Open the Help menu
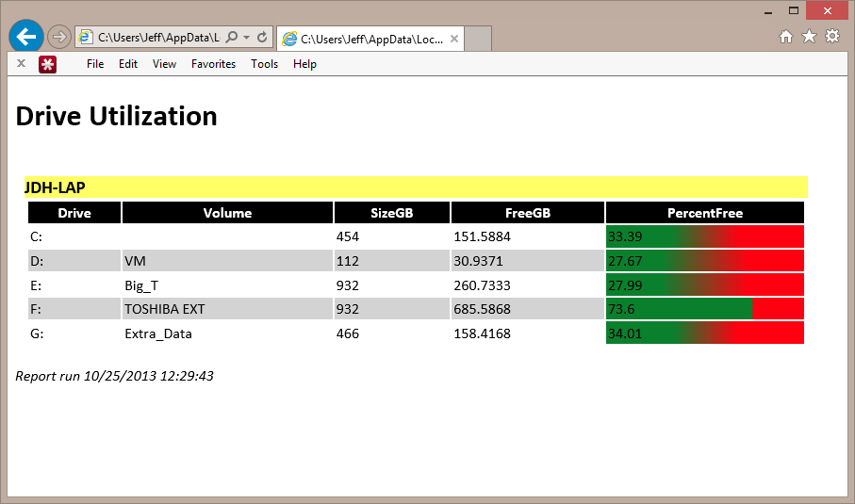Screen dimensions: 855x504 [x=304, y=64]
